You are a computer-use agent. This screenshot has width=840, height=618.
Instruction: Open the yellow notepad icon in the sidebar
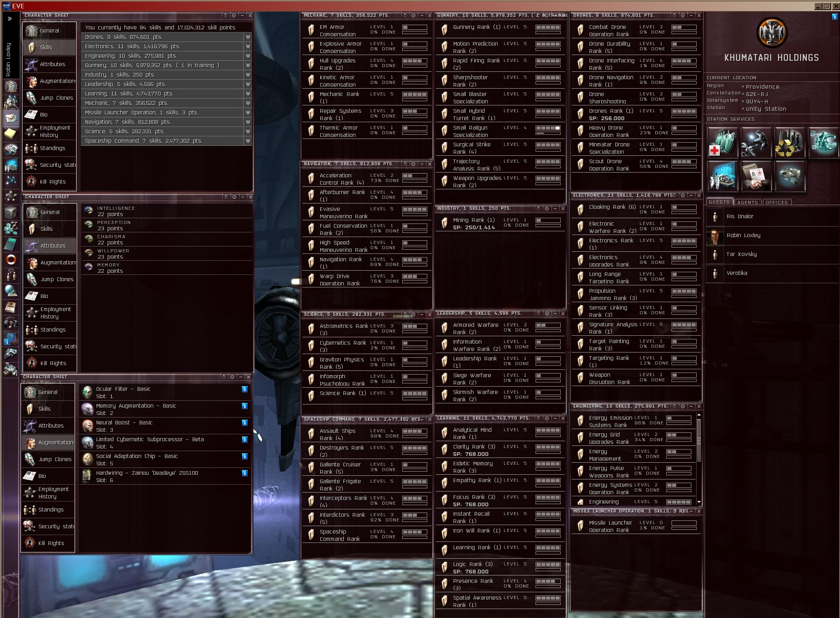[10, 134]
